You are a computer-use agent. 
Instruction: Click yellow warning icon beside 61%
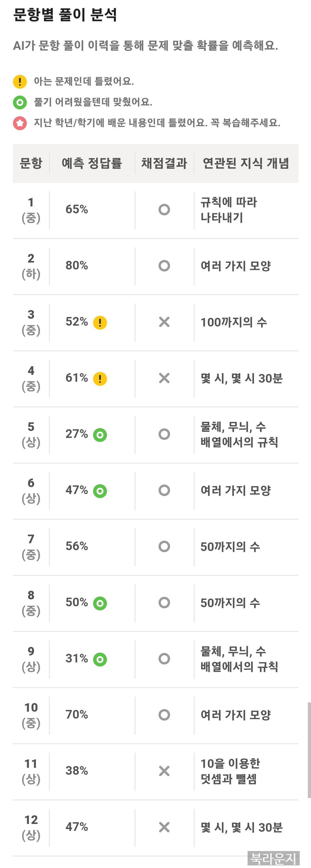click(x=100, y=379)
